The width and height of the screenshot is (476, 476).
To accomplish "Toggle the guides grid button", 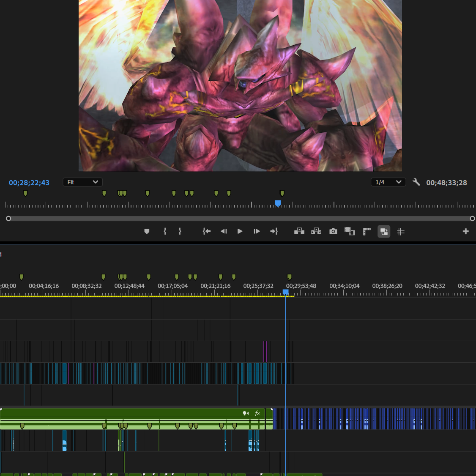I will (x=401, y=232).
